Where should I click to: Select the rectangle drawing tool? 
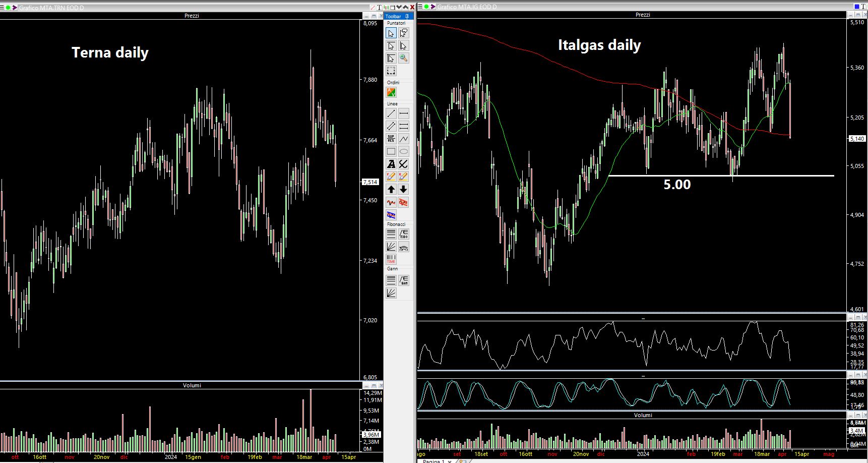(391, 151)
